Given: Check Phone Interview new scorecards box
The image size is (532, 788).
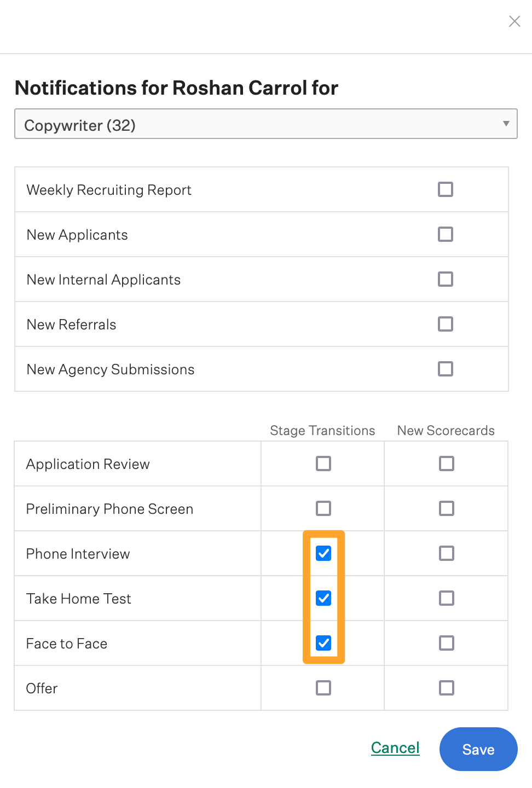Looking at the screenshot, I should coord(447,553).
